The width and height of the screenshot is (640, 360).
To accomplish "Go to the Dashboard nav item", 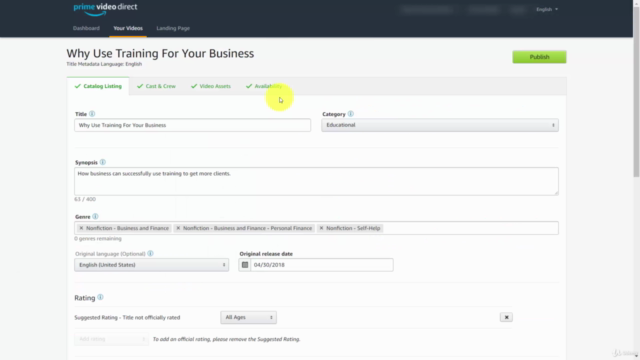I will [86, 28].
